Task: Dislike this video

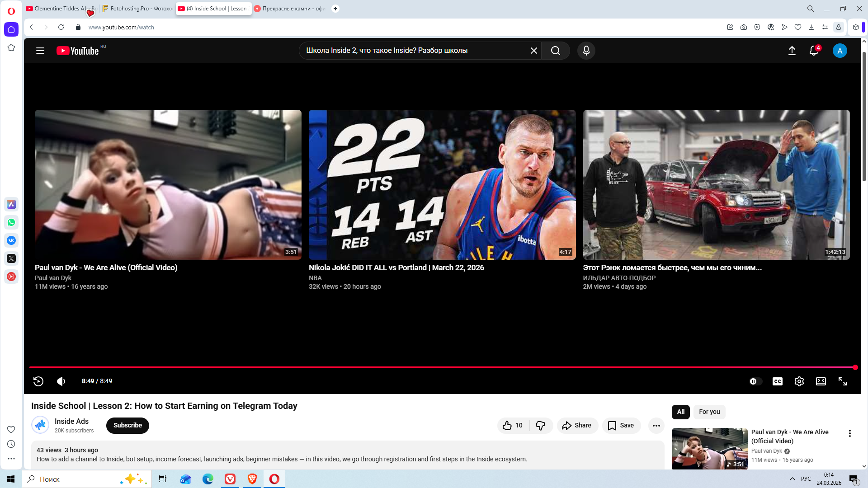Action: [540, 425]
